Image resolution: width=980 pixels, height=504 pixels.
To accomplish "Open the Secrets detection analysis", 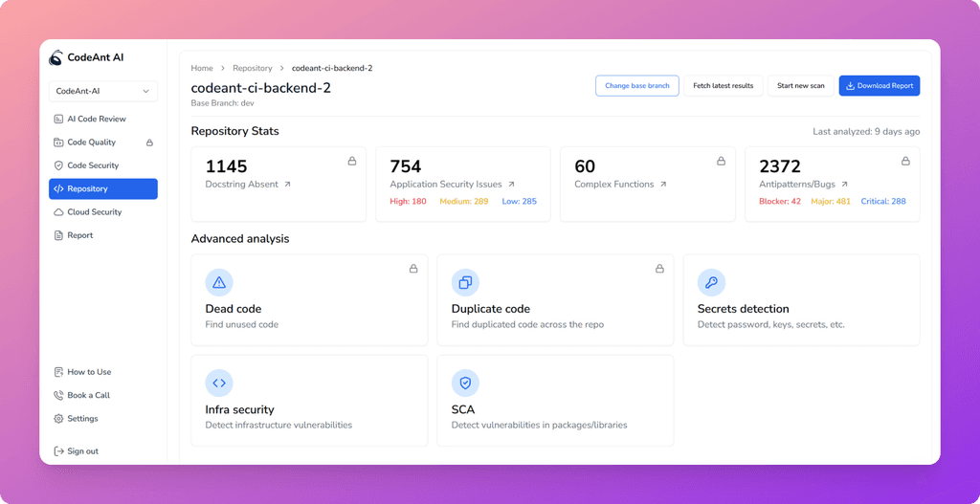I will [801, 299].
